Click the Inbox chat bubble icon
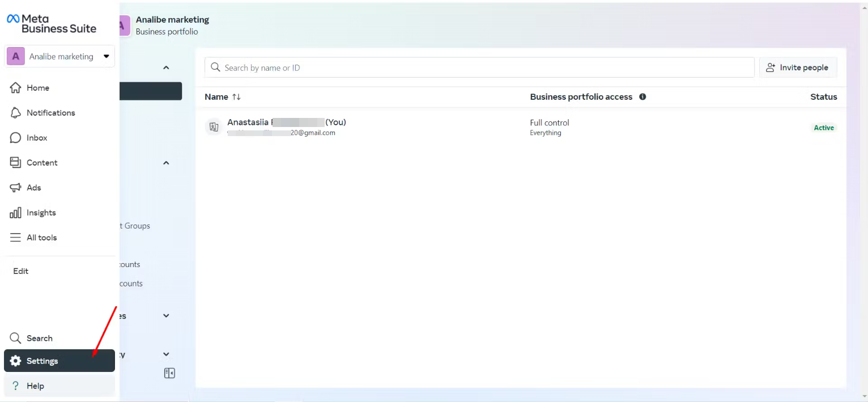 [15, 138]
